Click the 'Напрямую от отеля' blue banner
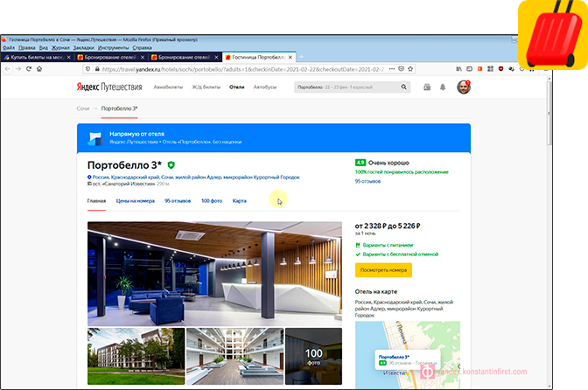Screen dimensions: 588x390 point(274,138)
